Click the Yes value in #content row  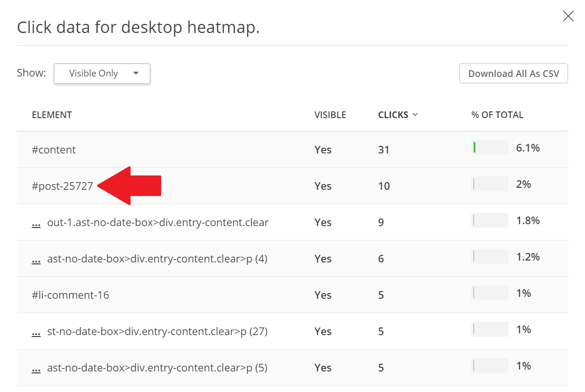(323, 150)
